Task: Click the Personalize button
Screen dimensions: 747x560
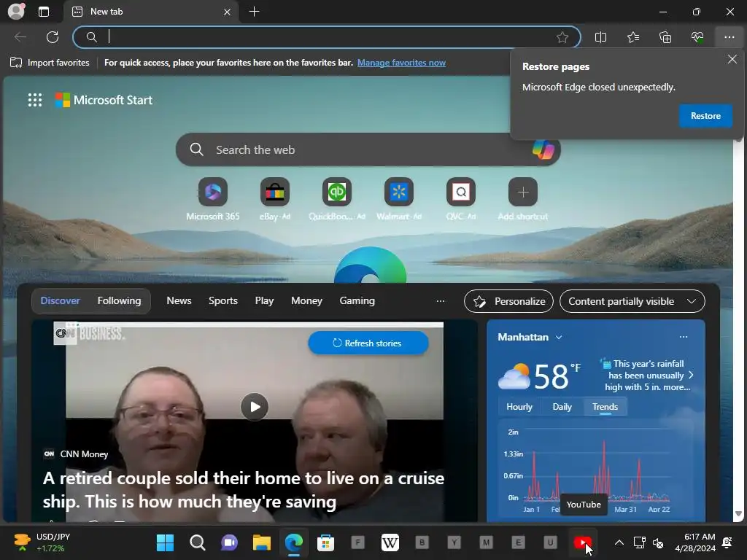Action: point(508,301)
